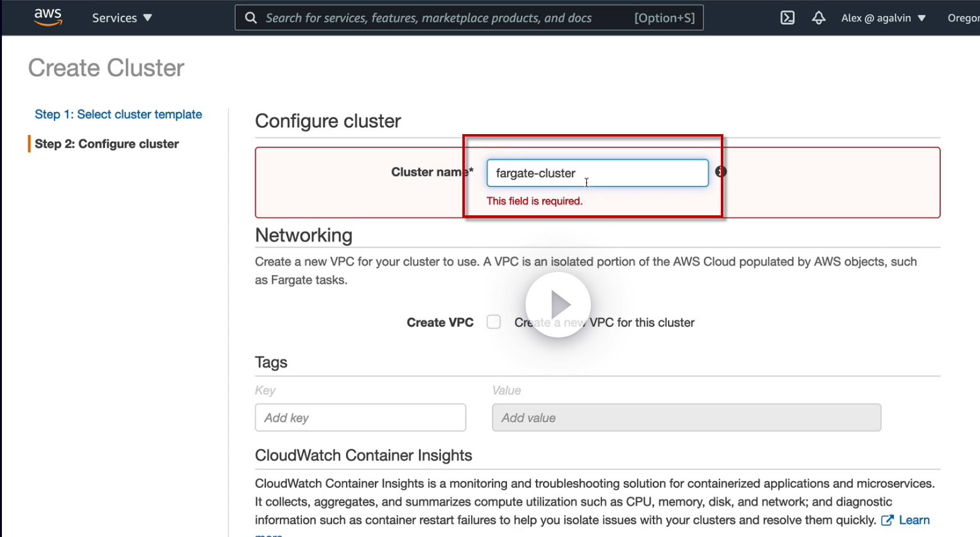
Task: Click the Cluster name text field
Action: [597, 173]
